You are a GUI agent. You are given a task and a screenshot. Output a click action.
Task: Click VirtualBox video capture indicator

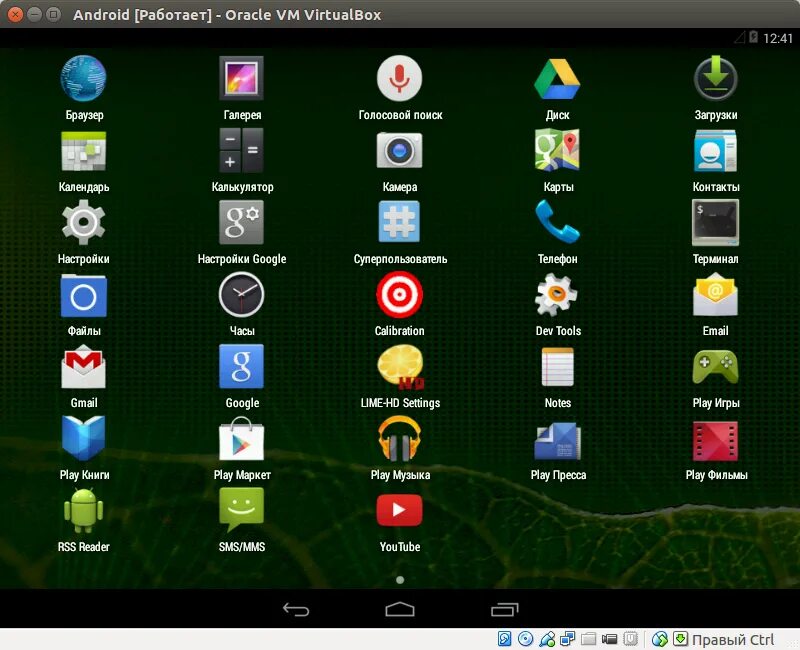coord(609,639)
